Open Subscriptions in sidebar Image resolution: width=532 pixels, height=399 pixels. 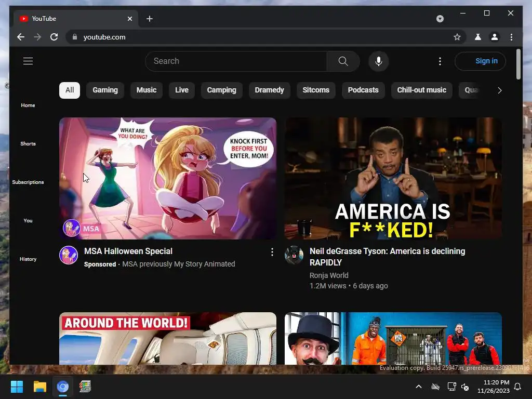pos(28,182)
